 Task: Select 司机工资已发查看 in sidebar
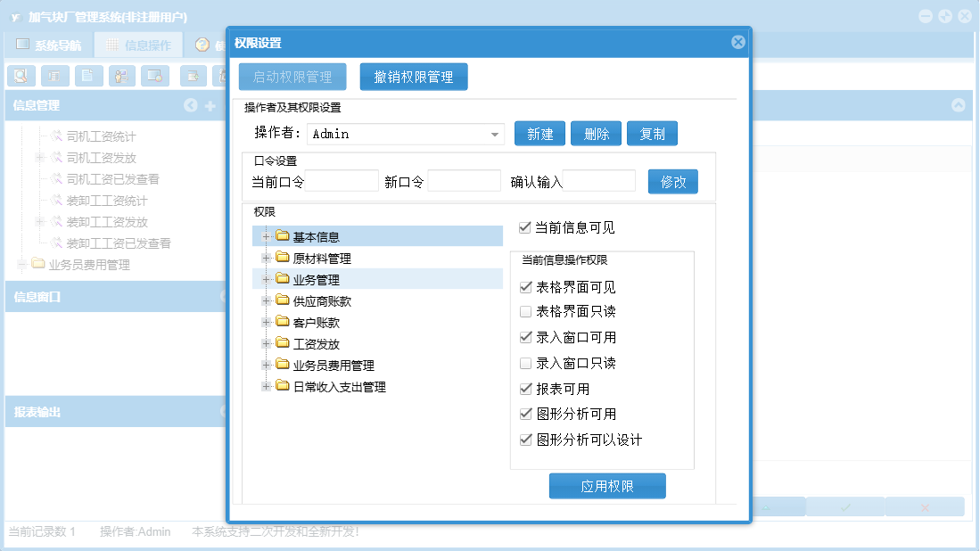tap(112, 179)
